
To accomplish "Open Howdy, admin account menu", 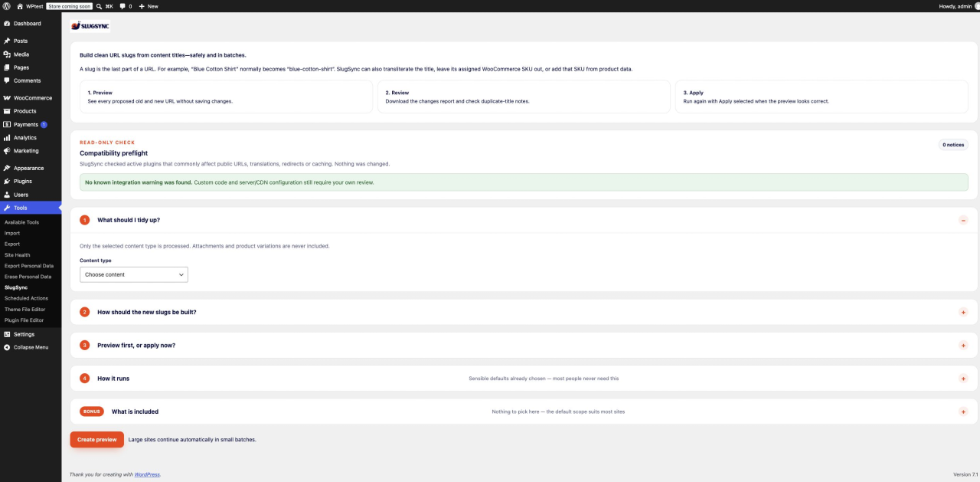I will [x=959, y=5].
